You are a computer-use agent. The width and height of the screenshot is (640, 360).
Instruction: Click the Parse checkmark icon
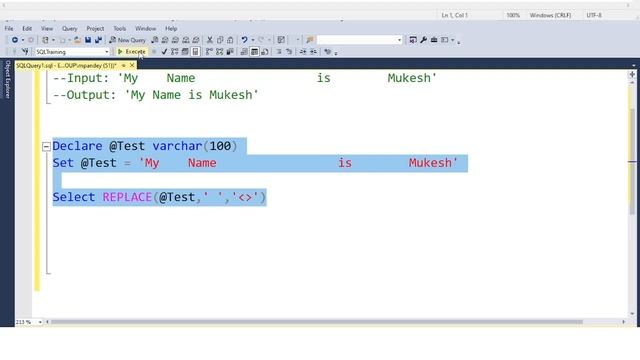164,52
